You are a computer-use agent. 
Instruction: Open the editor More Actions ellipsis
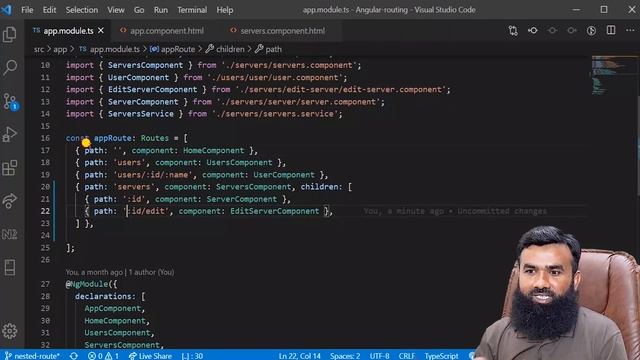630,31
